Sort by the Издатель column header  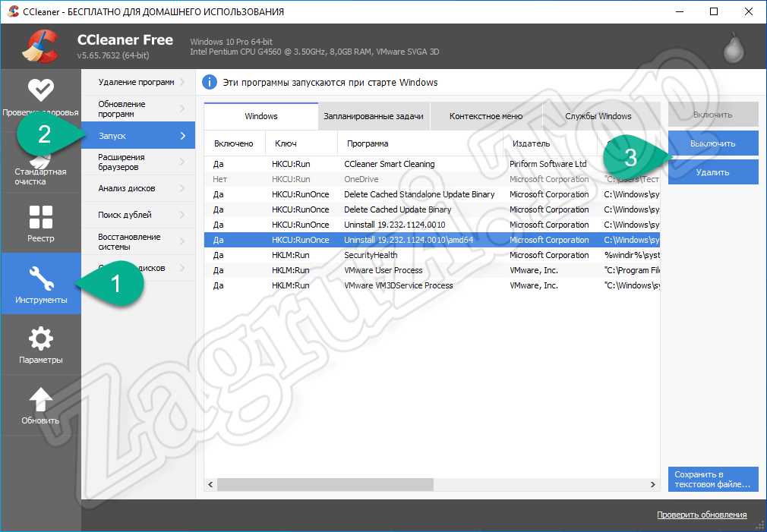[x=550, y=143]
